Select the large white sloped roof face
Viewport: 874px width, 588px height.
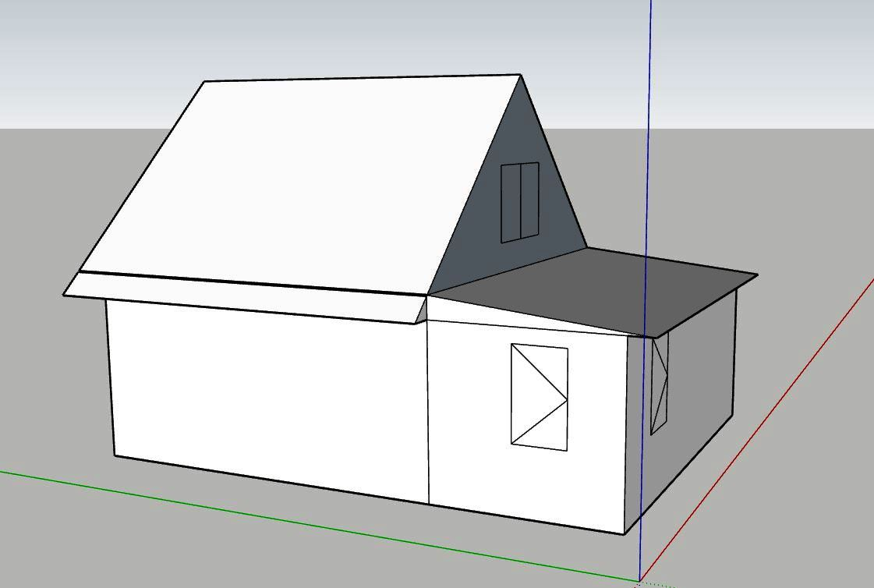[x=296, y=179]
